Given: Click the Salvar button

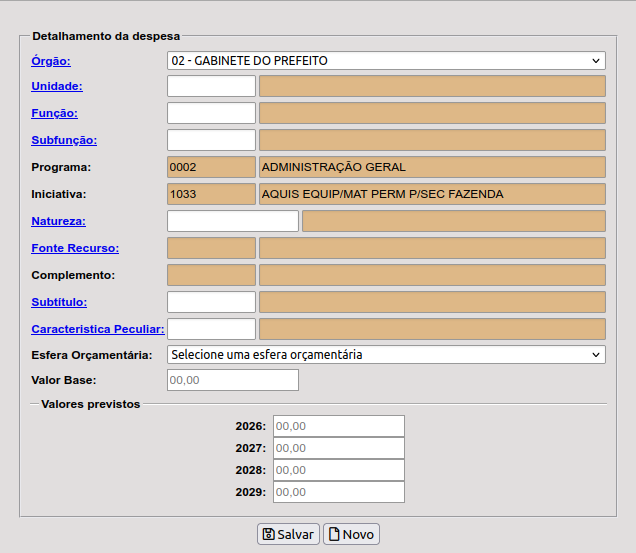Looking at the screenshot, I should point(288,534).
